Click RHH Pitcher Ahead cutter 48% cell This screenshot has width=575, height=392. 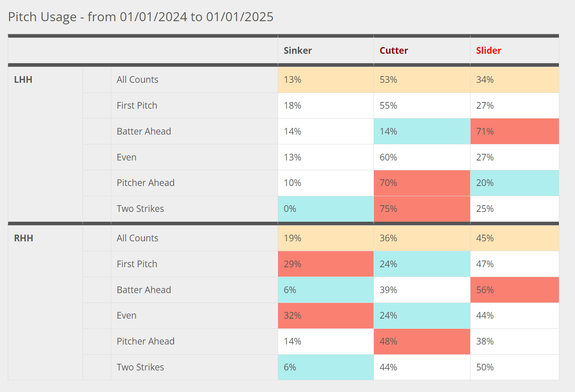[421, 341]
